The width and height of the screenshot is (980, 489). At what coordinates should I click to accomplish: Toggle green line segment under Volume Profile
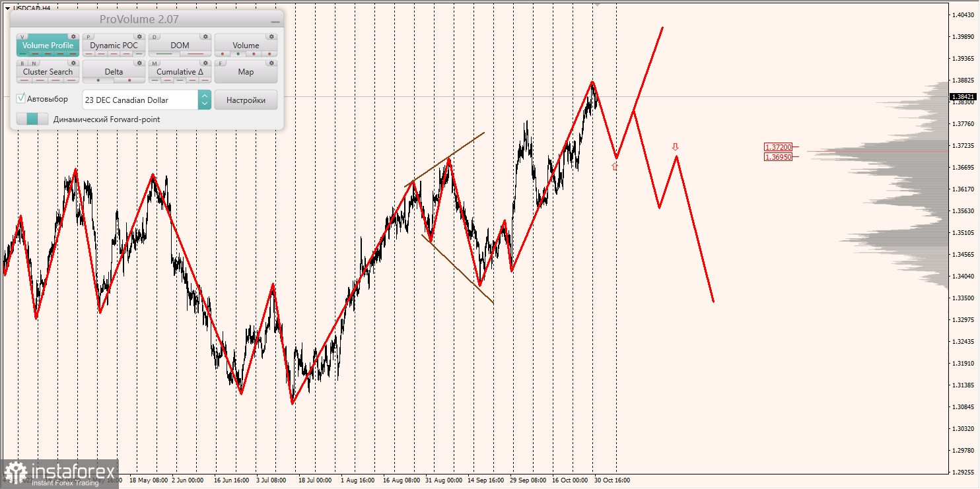(x=23, y=53)
